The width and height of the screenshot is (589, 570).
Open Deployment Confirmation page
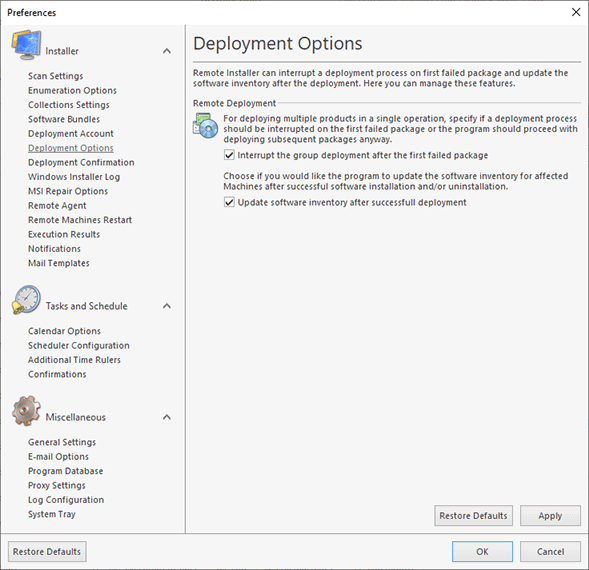81,162
